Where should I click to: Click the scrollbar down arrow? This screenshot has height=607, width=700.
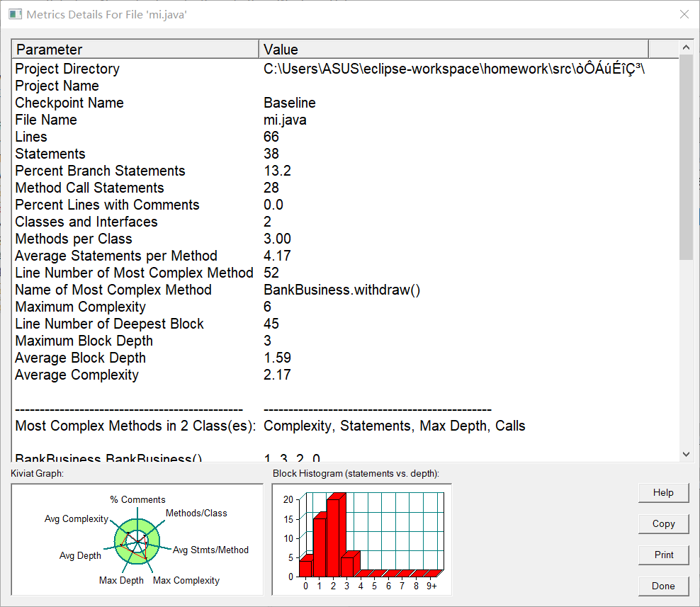click(686, 454)
